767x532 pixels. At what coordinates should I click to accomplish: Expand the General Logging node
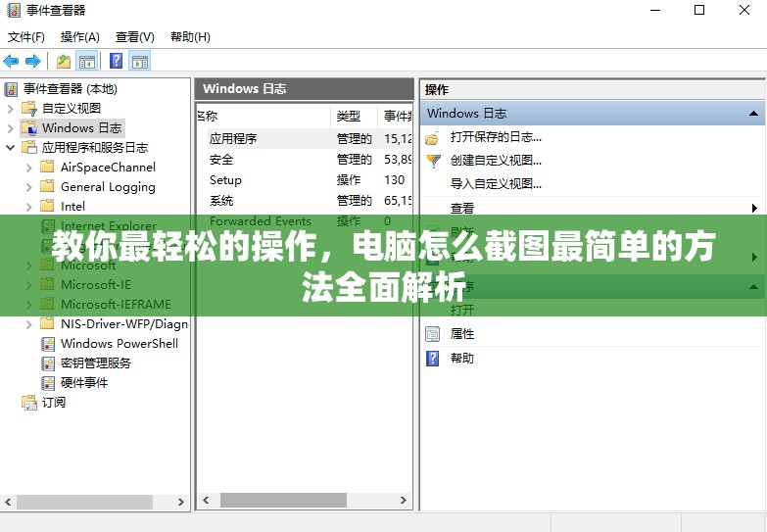click(28, 187)
